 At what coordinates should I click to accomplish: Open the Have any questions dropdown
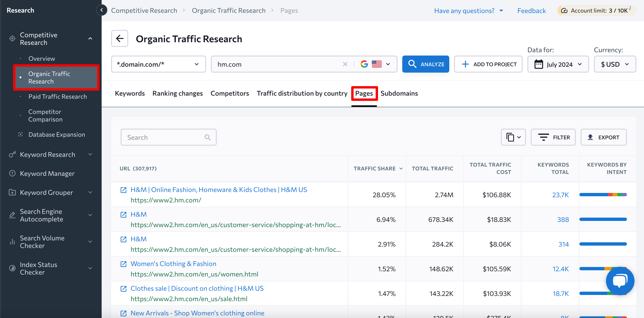[469, 10]
